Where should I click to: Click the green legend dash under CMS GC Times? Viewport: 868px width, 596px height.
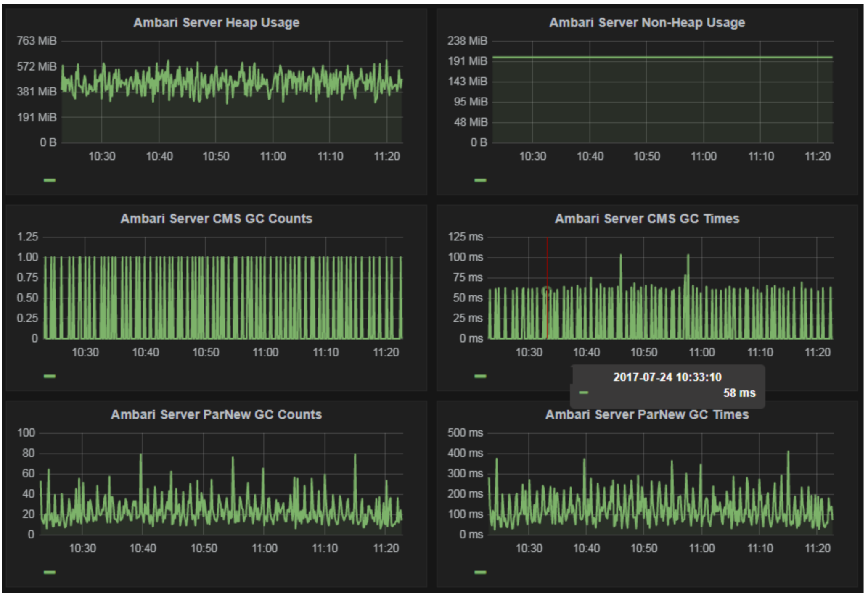[480, 376]
